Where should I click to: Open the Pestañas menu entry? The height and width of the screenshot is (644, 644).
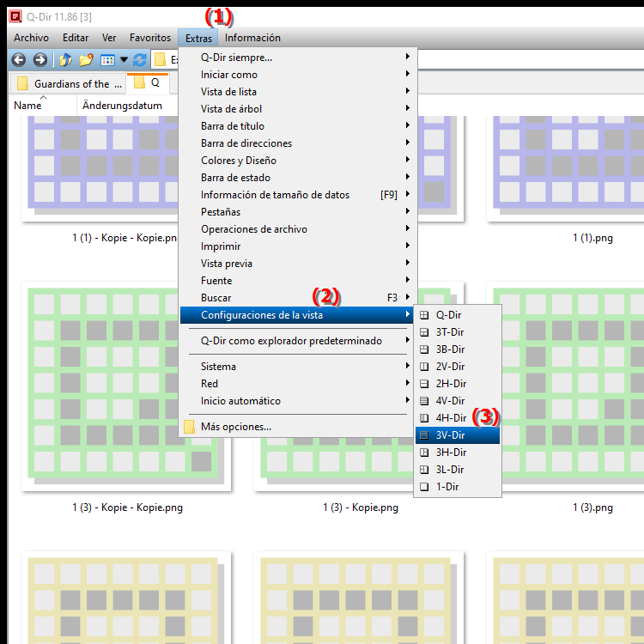[296, 212]
